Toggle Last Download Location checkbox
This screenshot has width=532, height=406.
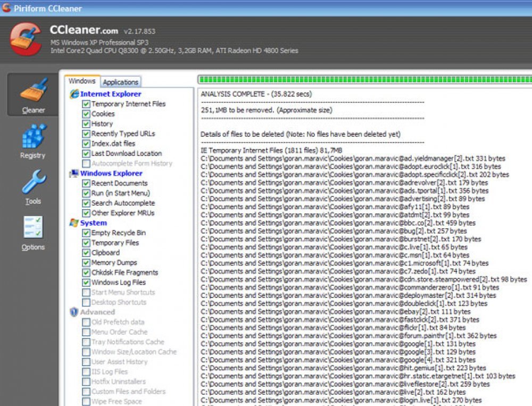tap(86, 153)
